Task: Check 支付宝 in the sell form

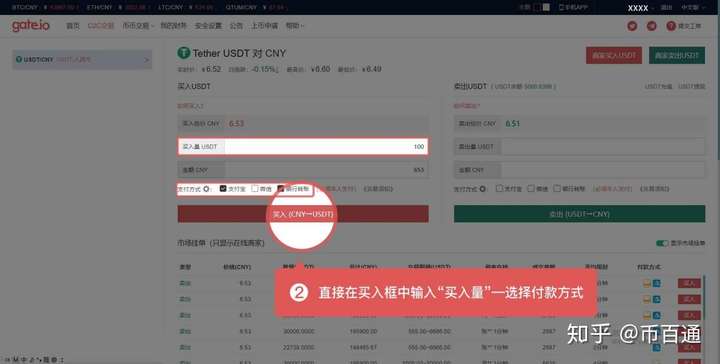Action: tap(499, 189)
